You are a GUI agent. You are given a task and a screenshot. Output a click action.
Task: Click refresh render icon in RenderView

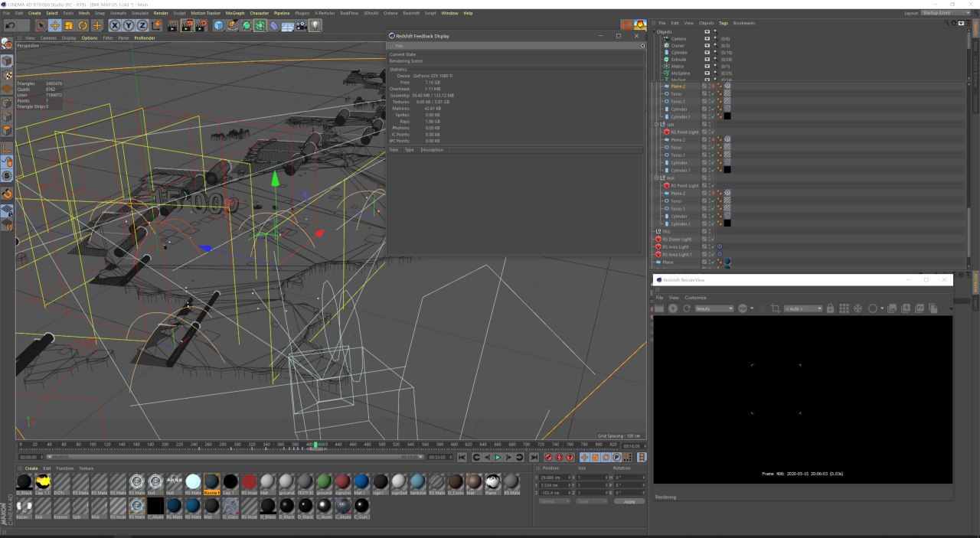pos(687,308)
